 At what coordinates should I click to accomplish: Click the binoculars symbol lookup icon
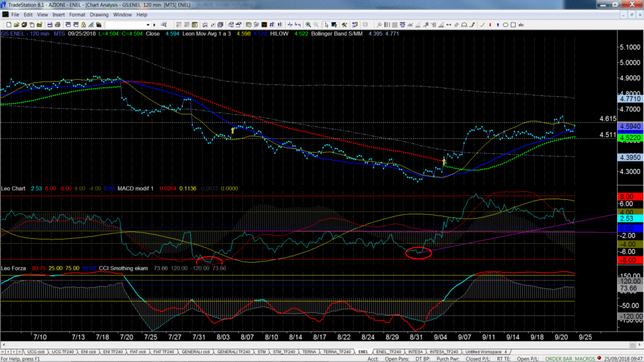coord(164,25)
